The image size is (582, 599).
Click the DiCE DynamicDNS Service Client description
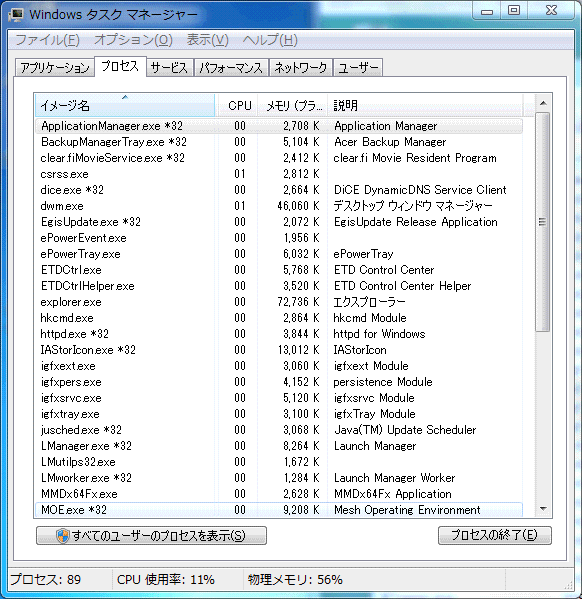tap(420, 190)
